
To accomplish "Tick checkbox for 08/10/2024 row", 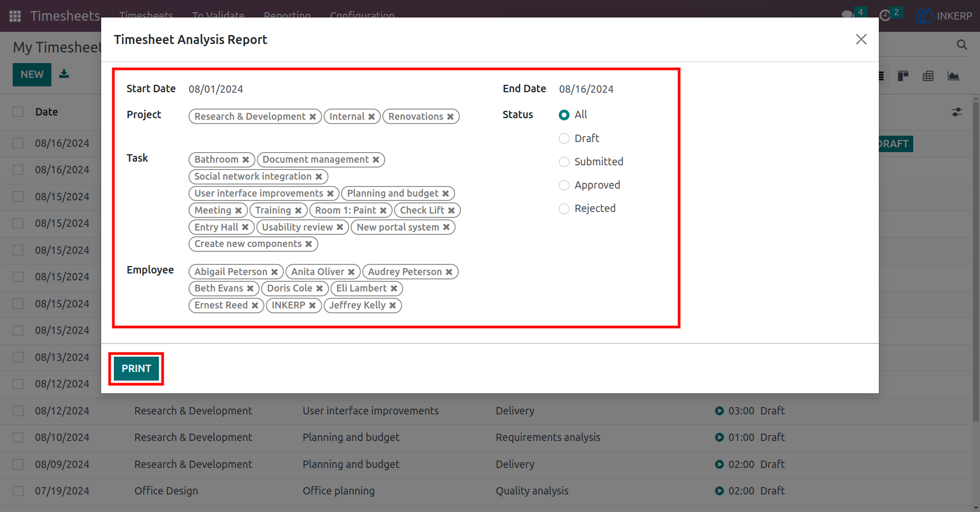I will tap(18, 437).
